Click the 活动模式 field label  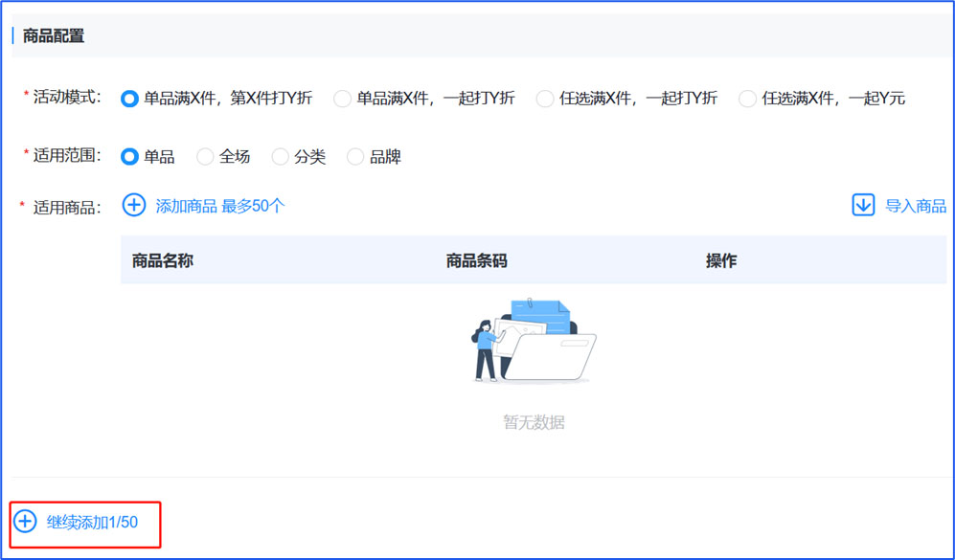[x=67, y=97]
